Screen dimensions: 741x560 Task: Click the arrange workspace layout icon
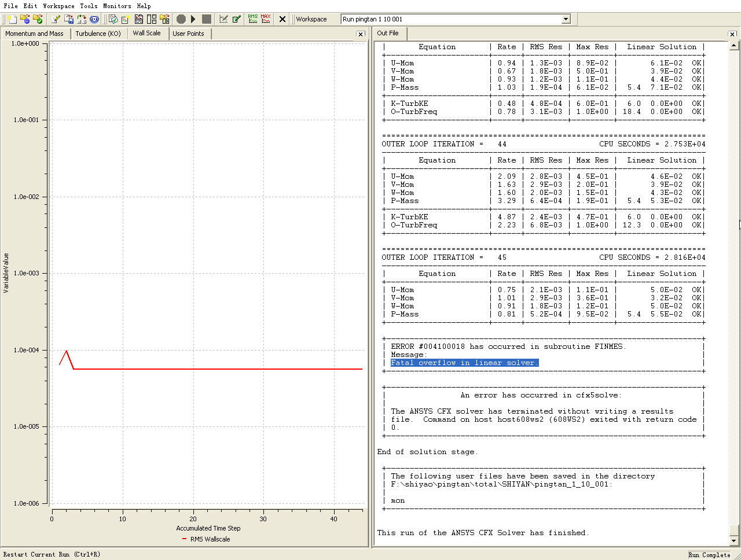coord(152,19)
